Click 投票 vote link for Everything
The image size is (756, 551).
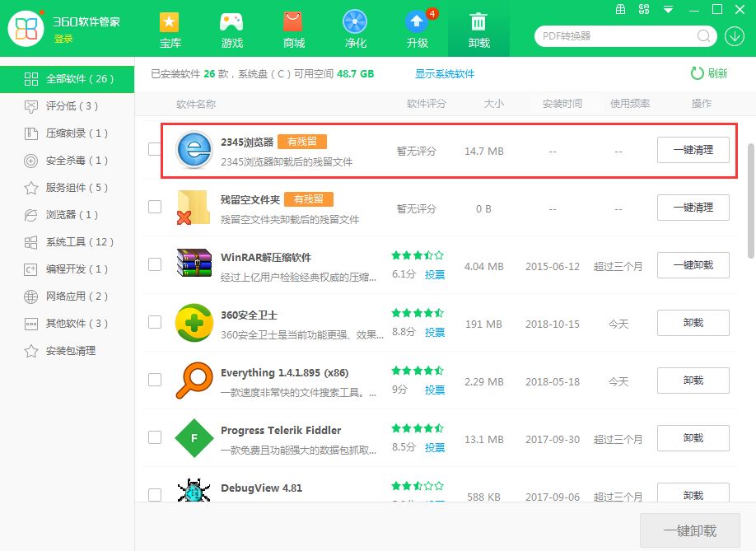click(x=434, y=390)
